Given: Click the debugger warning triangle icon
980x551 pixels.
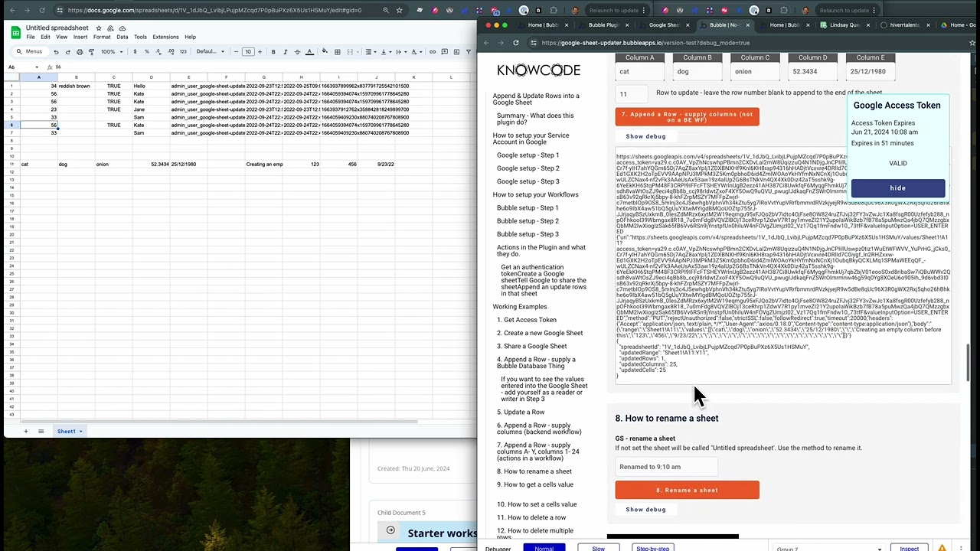Looking at the screenshot, I should click(942, 547).
